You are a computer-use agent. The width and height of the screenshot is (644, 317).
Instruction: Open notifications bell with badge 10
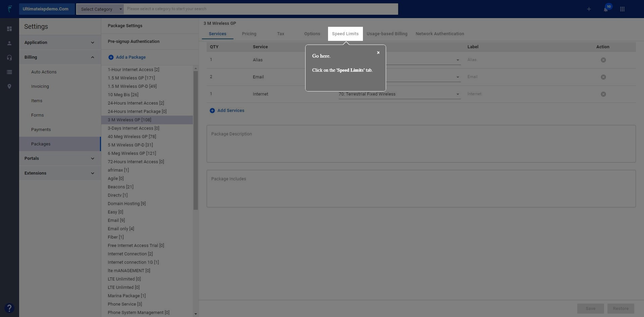[606, 9]
